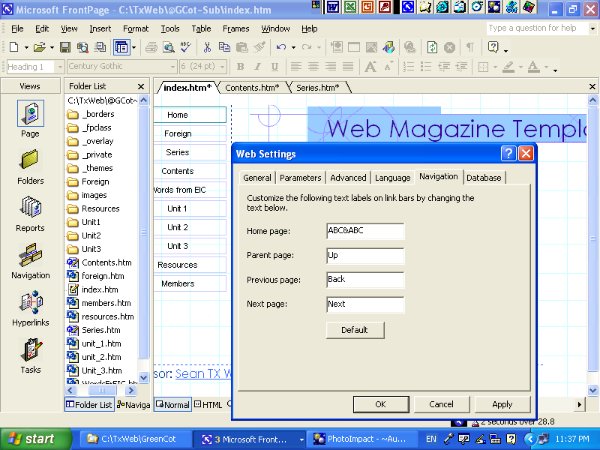The height and width of the screenshot is (450, 600).
Task: Switch to the Parameters tab
Action: [300, 178]
